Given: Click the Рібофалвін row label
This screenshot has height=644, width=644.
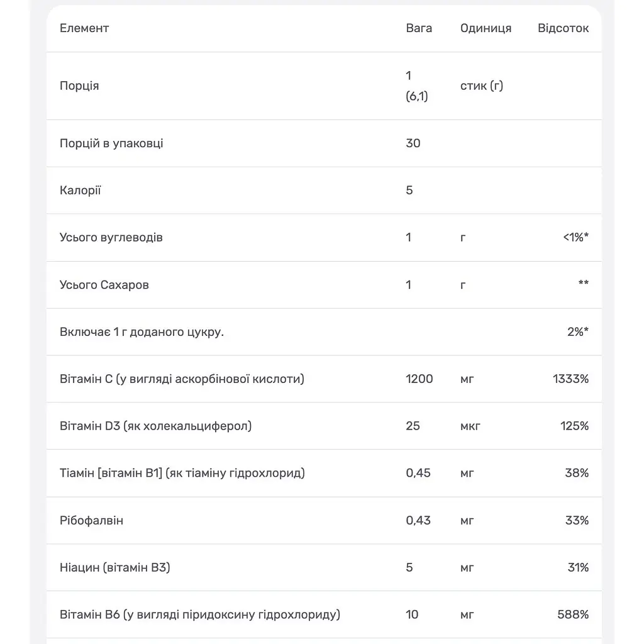Looking at the screenshot, I should click(x=91, y=520).
